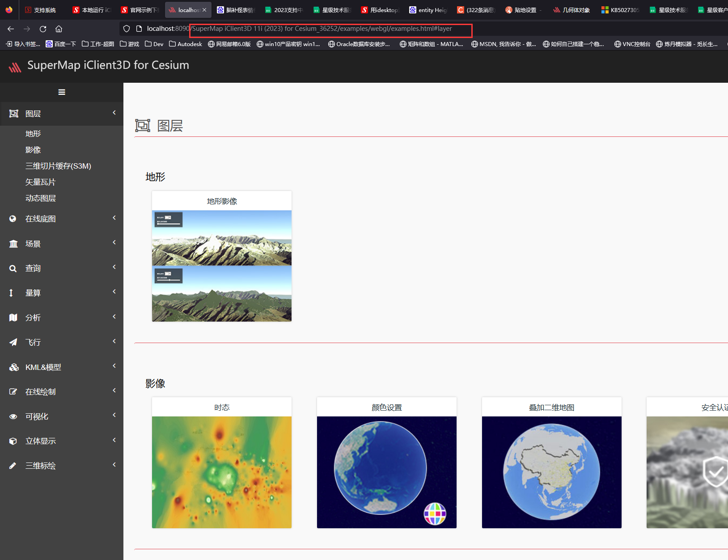
Task: Click the browser back arrow
Action: (11, 29)
